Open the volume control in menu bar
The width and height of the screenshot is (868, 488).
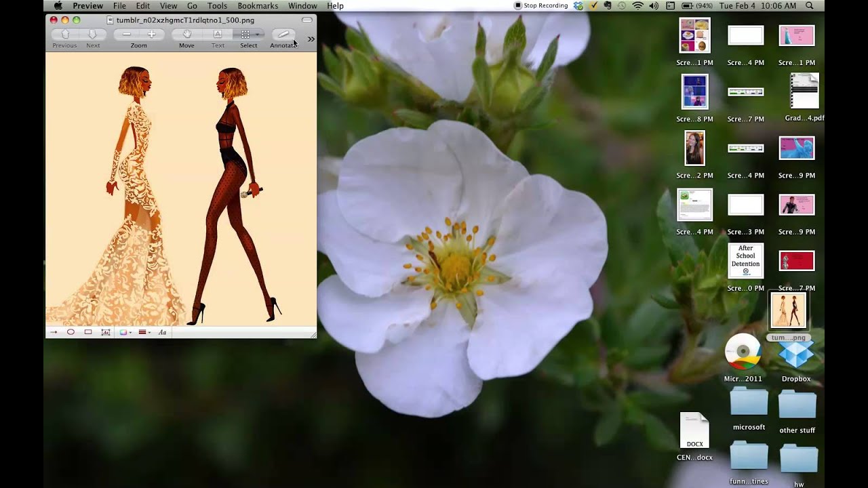[x=654, y=5]
